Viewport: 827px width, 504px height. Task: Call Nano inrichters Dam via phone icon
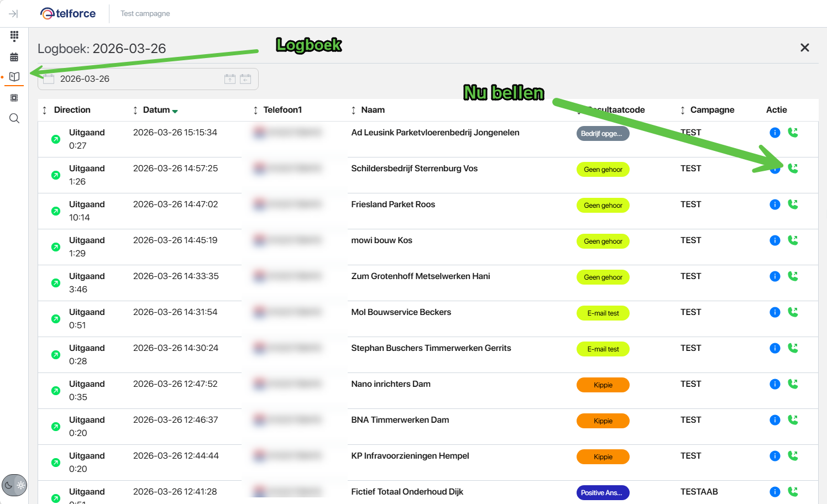[x=793, y=384]
